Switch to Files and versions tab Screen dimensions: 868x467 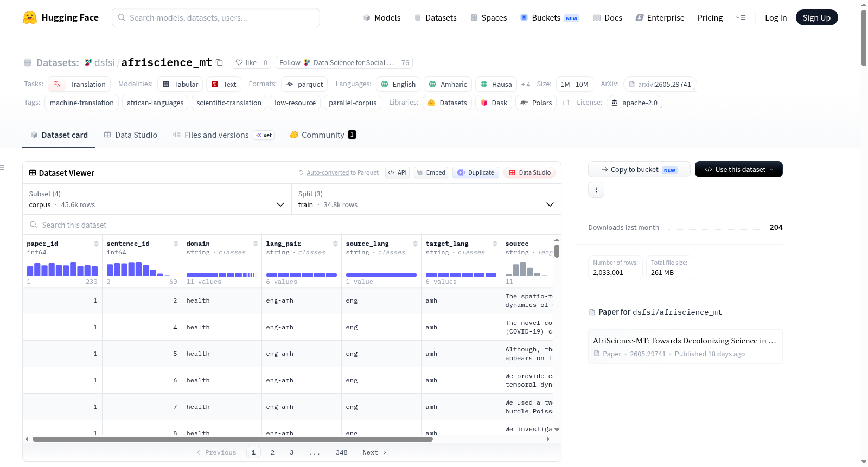(224, 135)
